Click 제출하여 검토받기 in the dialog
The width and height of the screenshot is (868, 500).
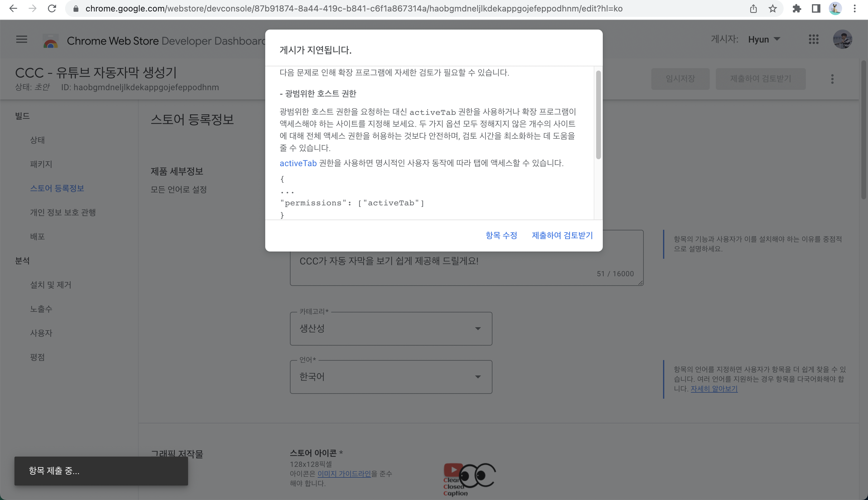click(x=562, y=235)
